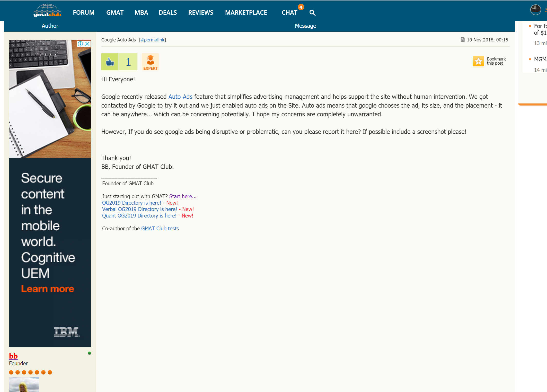Follow the Auto-Ads link in the post

180,97
